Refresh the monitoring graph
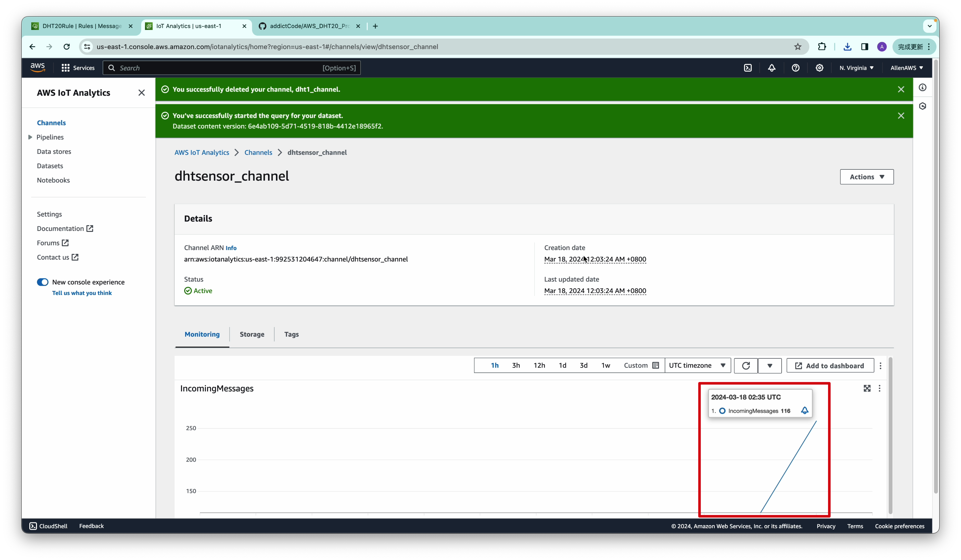Screen dimensions: 961x560 (746, 366)
